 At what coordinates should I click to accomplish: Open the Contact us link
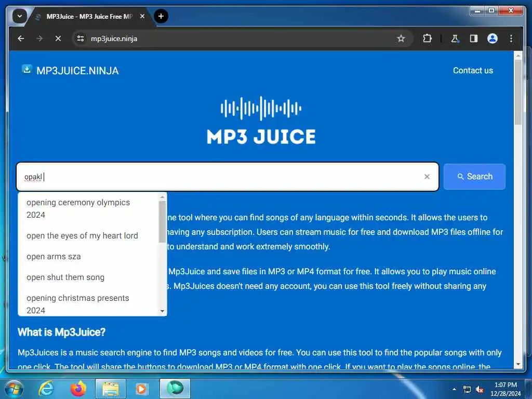point(473,71)
